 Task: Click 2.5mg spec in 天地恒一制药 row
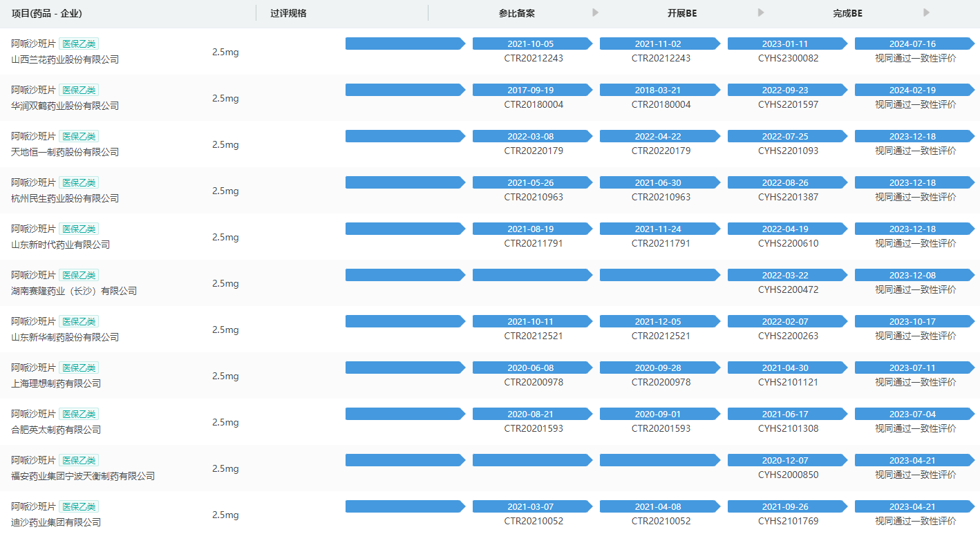click(x=225, y=144)
